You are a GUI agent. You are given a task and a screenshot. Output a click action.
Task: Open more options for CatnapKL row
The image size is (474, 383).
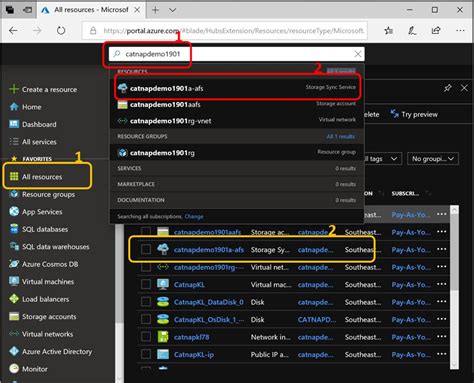click(442, 284)
